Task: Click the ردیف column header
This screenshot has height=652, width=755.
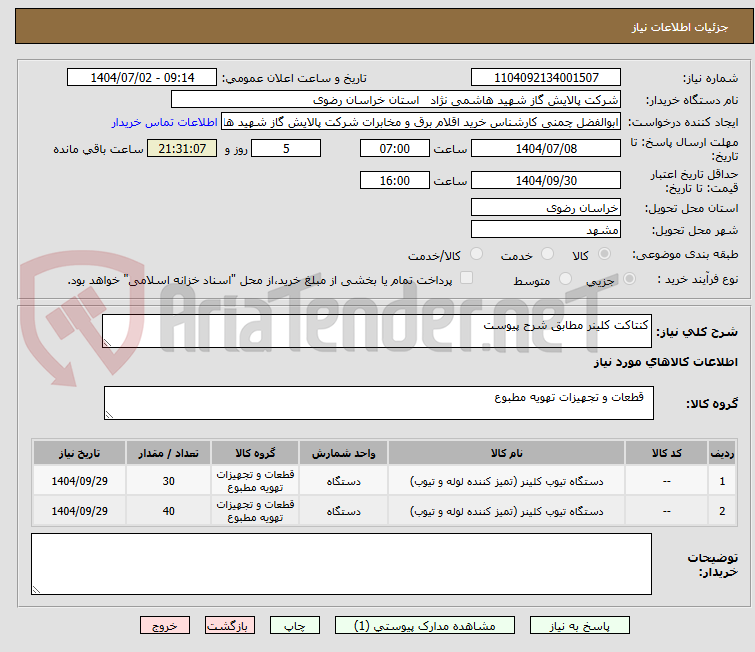Action: point(722,453)
